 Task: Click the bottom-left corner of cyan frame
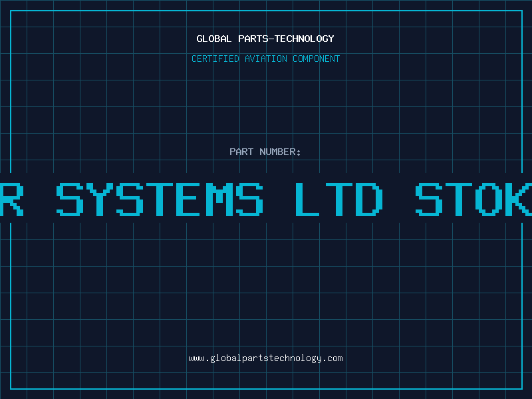click(11, 389)
